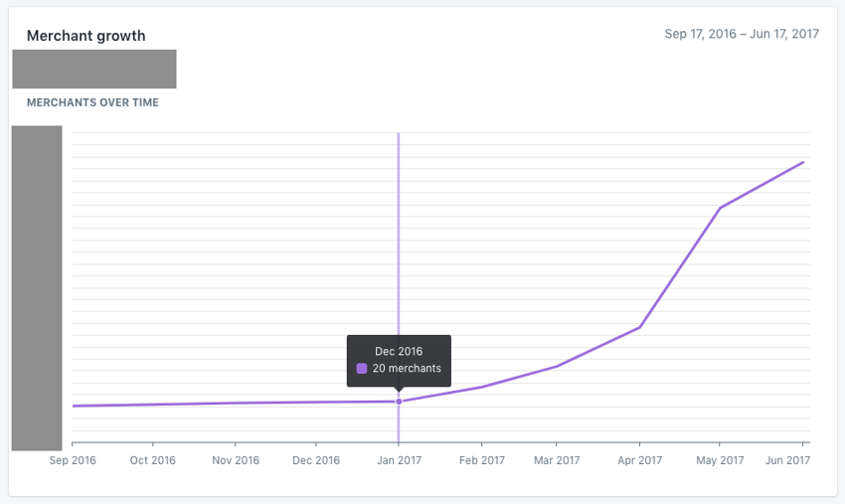The image size is (845, 504).
Task: Select the Apr 2017 axis label
Action: click(639, 460)
